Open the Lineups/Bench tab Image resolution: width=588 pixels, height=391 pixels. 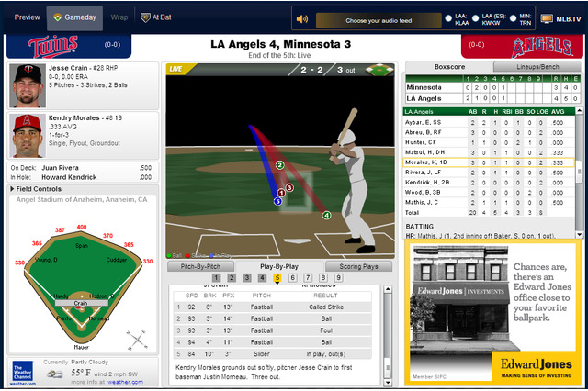[x=537, y=67]
